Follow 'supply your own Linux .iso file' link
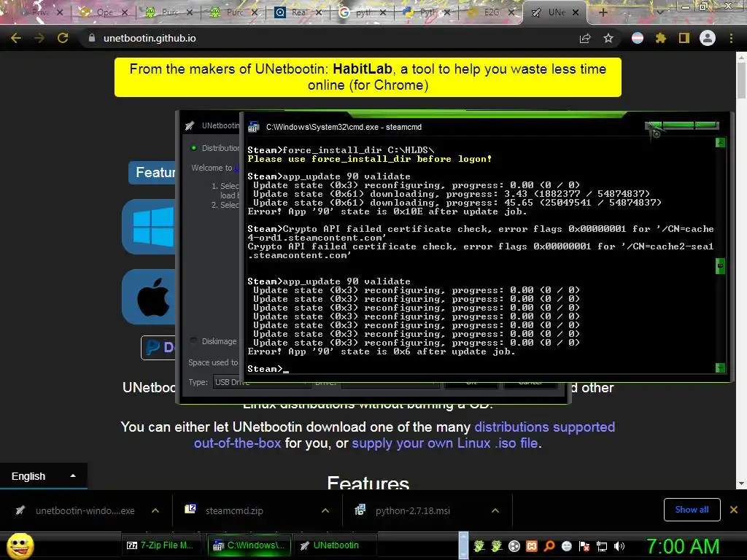 [445, 443]
